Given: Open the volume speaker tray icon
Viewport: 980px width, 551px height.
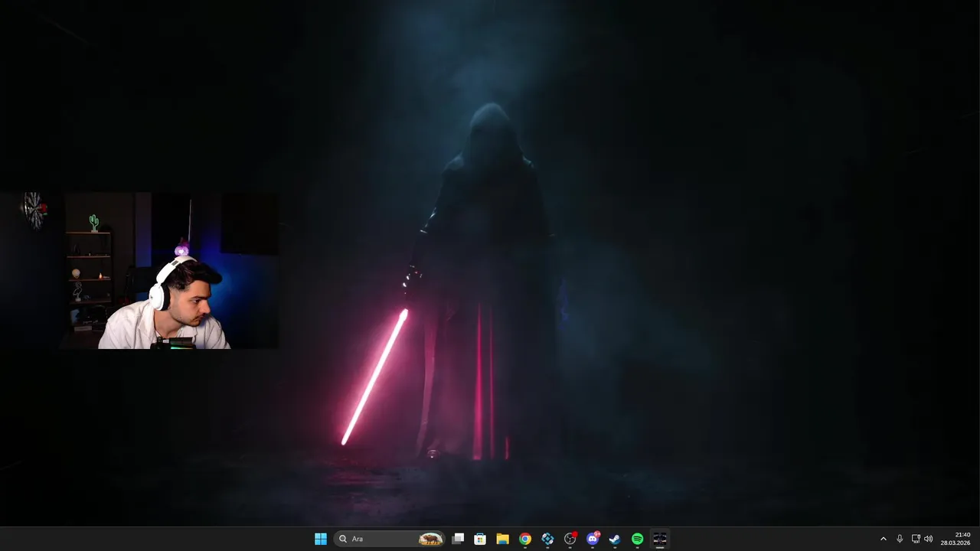Looking at the screenshot, I should coord(929,539).
